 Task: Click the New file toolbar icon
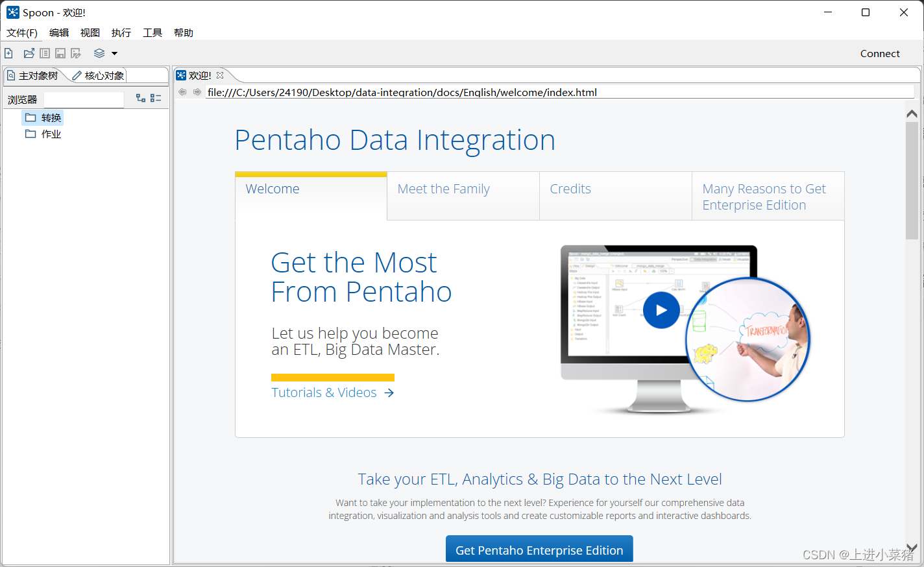[8, 53]
